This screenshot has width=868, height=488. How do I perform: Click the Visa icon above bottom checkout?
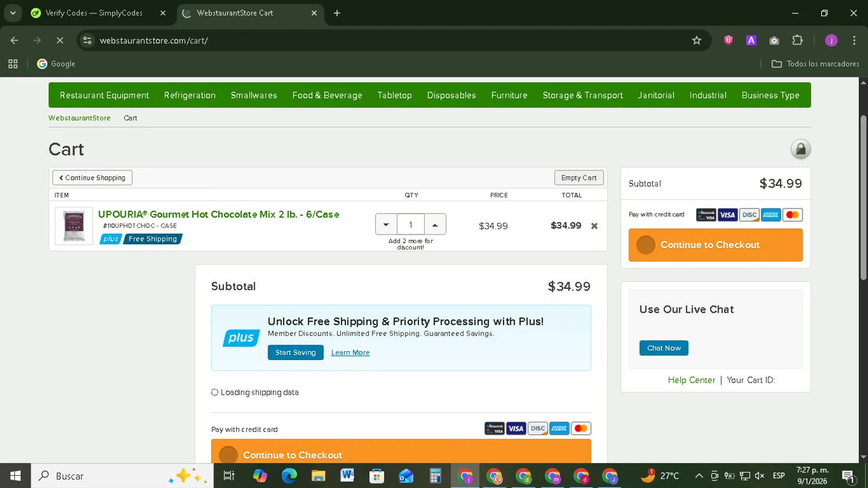click(516, 428)
